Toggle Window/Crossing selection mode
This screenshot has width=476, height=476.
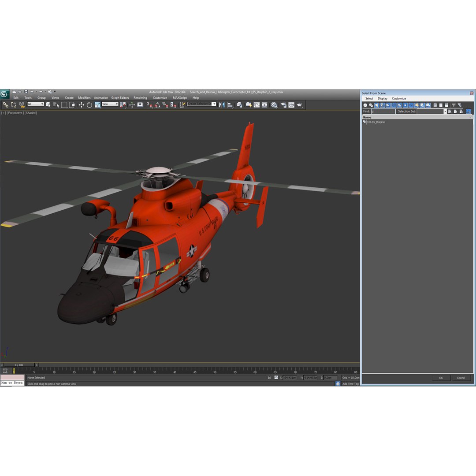[72, 105]
